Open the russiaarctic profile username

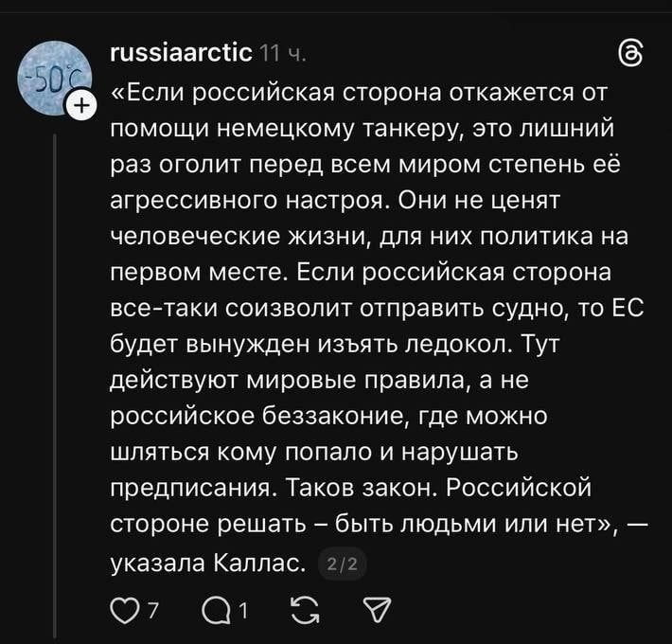coord(181,54)
